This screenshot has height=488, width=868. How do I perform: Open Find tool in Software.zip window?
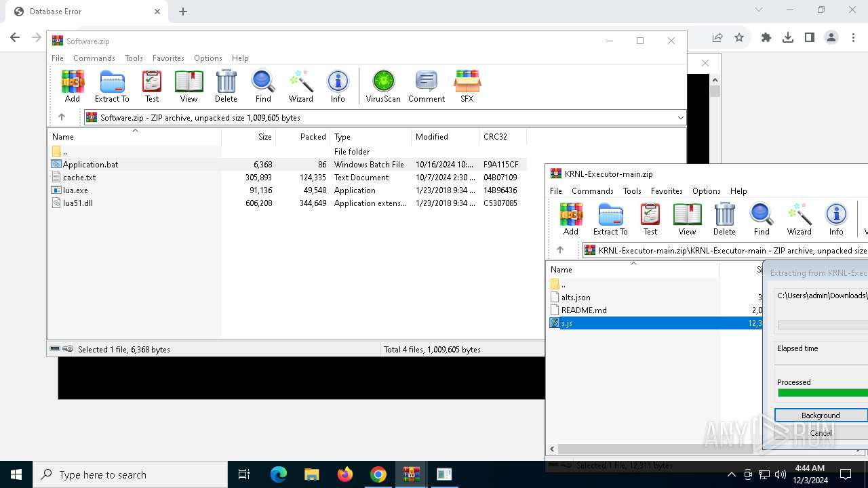coord(263,86)
